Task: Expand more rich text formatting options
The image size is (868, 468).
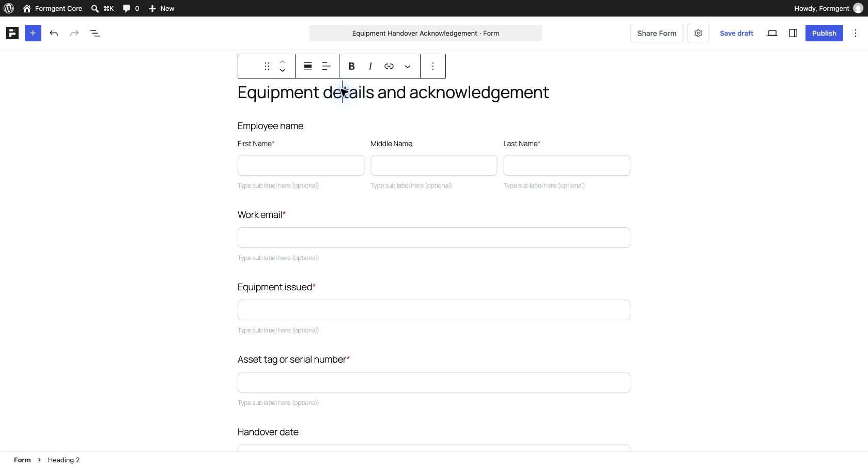Action: pos(408,66)
